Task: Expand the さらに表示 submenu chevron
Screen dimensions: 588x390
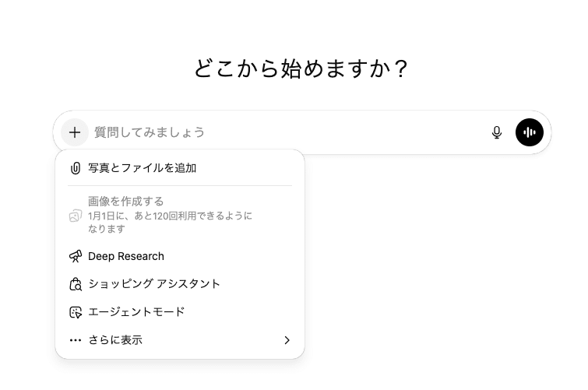Action: tap(287, 340)
